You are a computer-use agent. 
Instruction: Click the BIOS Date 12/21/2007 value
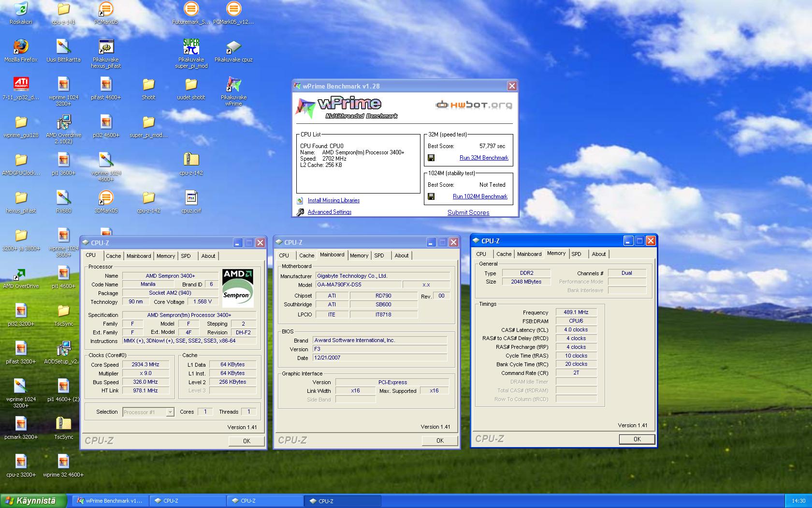[380, 358]
